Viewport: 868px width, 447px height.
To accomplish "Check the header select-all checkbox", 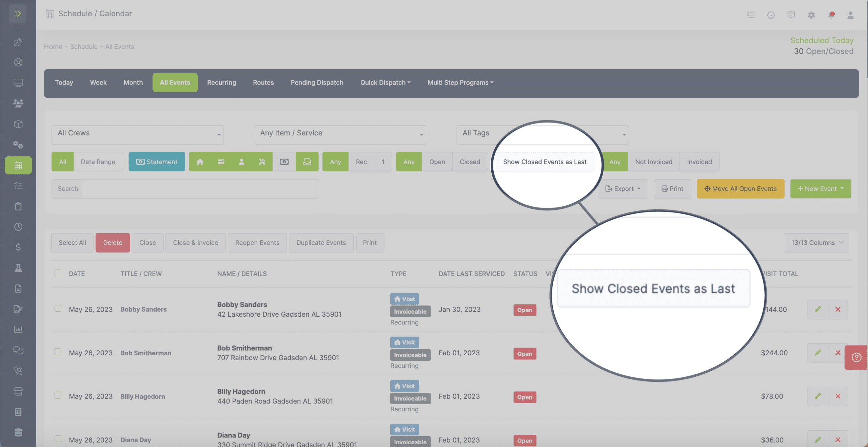I will [x=58, y=273].
